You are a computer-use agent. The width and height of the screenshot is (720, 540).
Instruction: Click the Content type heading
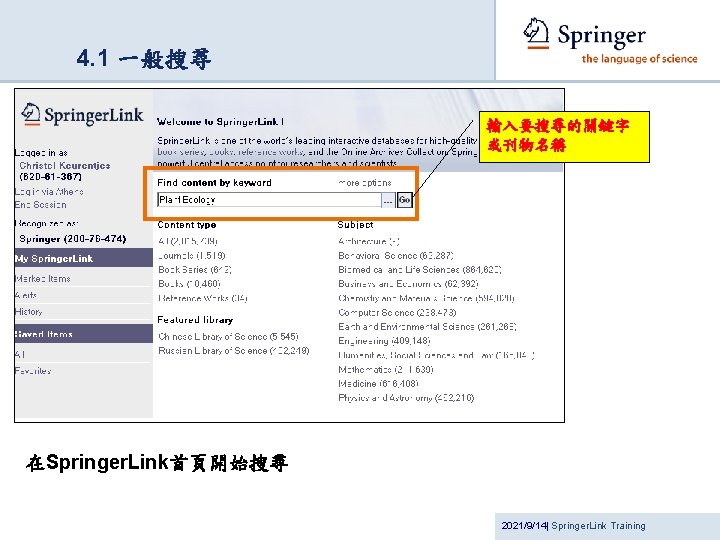[x=187, y=225]
